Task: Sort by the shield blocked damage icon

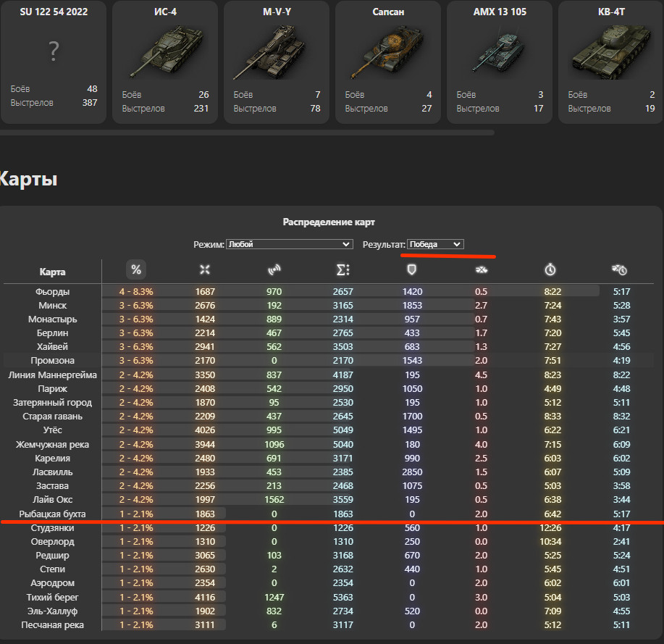Action: coord(411,269)
